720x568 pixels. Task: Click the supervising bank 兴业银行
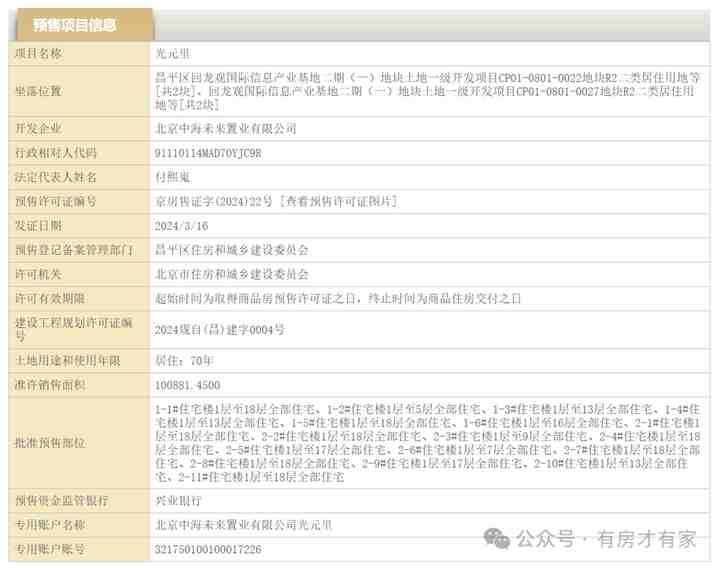click(x=178, y=500)
